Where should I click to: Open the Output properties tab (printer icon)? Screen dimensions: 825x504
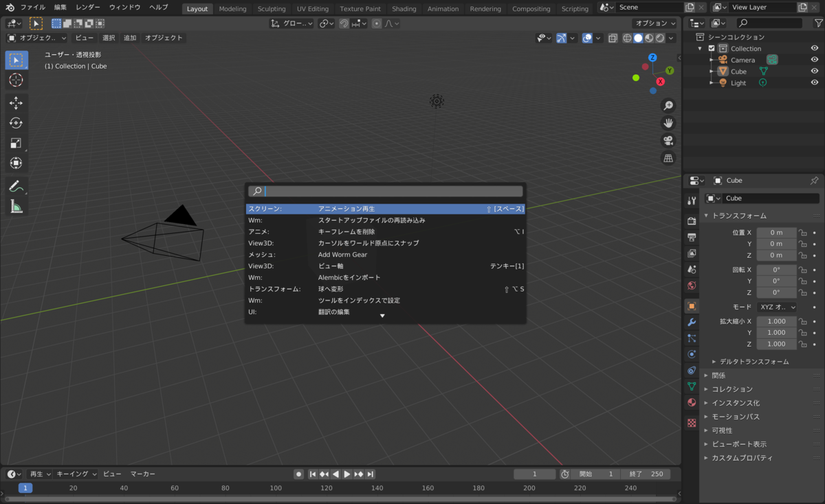pos(692,237)
